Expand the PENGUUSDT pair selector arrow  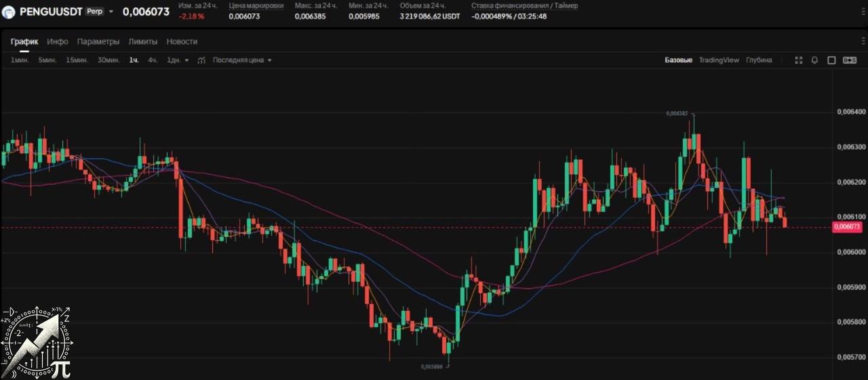coord(111,12)
